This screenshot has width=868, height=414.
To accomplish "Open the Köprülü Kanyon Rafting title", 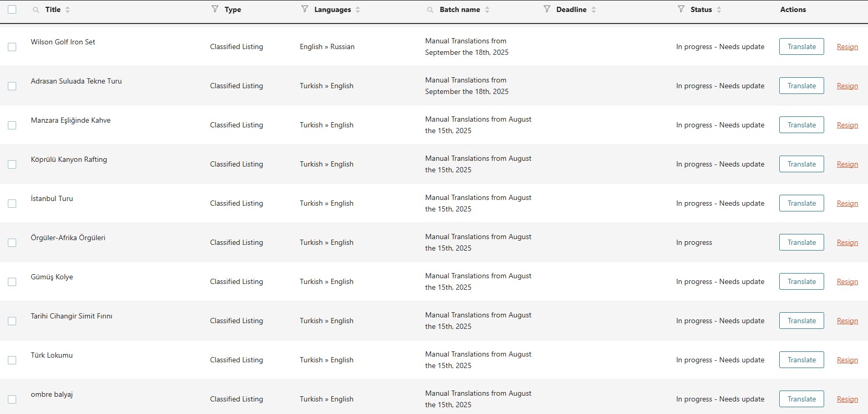I will coord(69,159).
